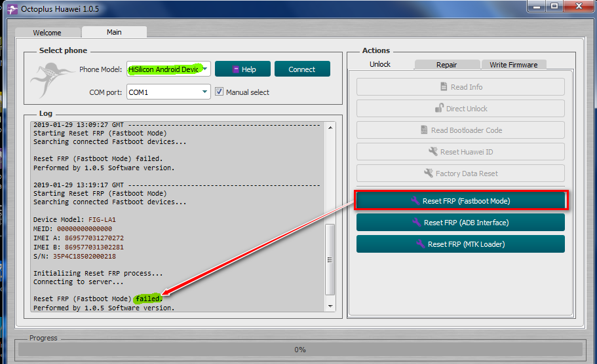Click the Read Bootloader Code file icon
Image resolution: width=597 pixels, height=364 pixels.
tap(424, 130)
